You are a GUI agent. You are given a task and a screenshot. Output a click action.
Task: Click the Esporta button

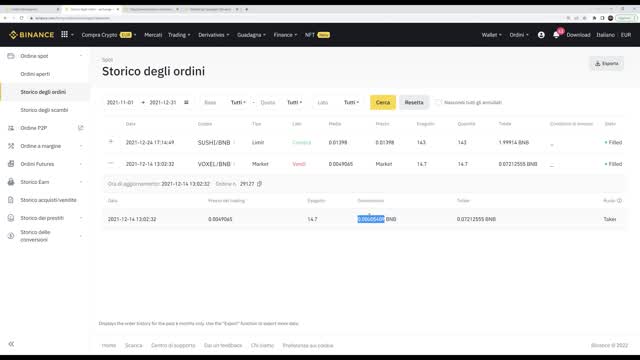(607, 64)
